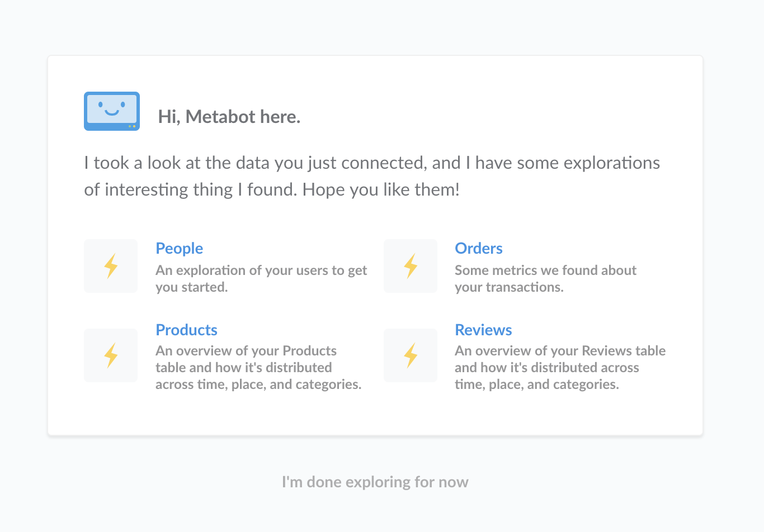This screenshot has width=764, height=532.
Task: Open the People exploration link
Action: tap(179, 248)
